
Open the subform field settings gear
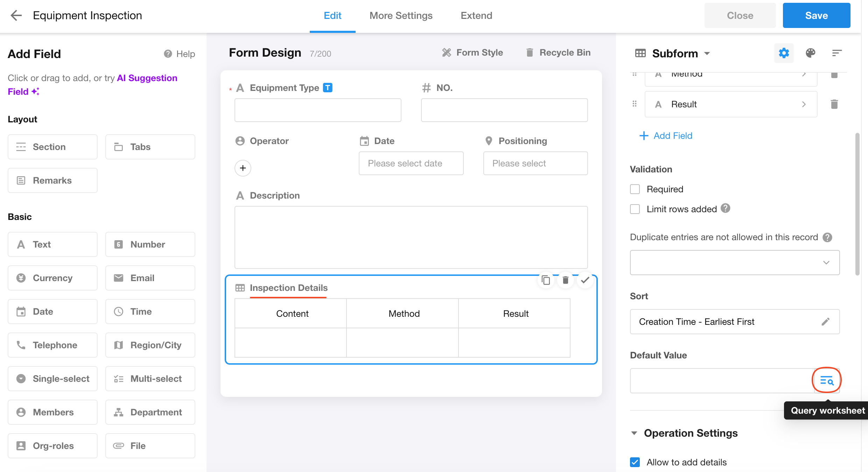pos(784,53)
